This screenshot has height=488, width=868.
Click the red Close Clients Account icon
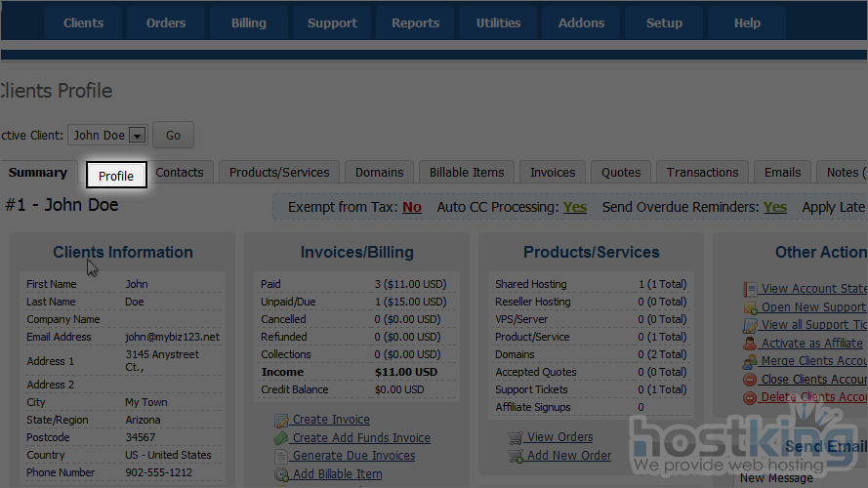point(750,380)
